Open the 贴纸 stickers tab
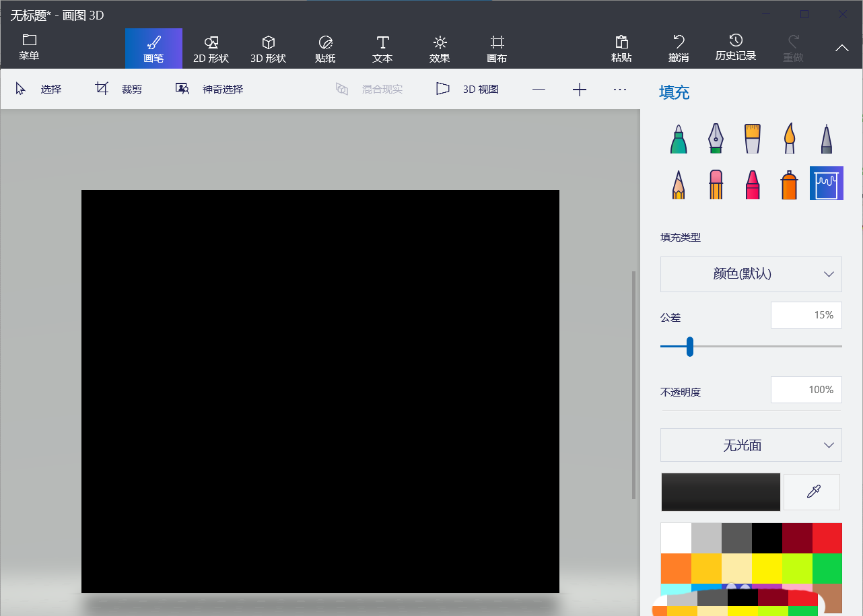This screenshot has width=863, height=616. point(325,48)
